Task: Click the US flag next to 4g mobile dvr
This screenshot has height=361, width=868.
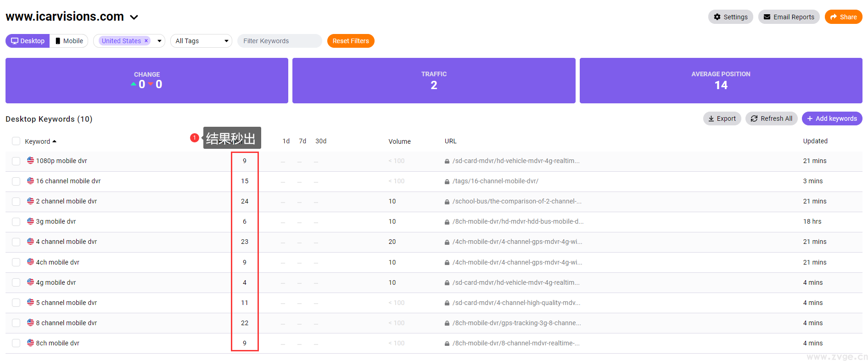Action: point(30,282)
